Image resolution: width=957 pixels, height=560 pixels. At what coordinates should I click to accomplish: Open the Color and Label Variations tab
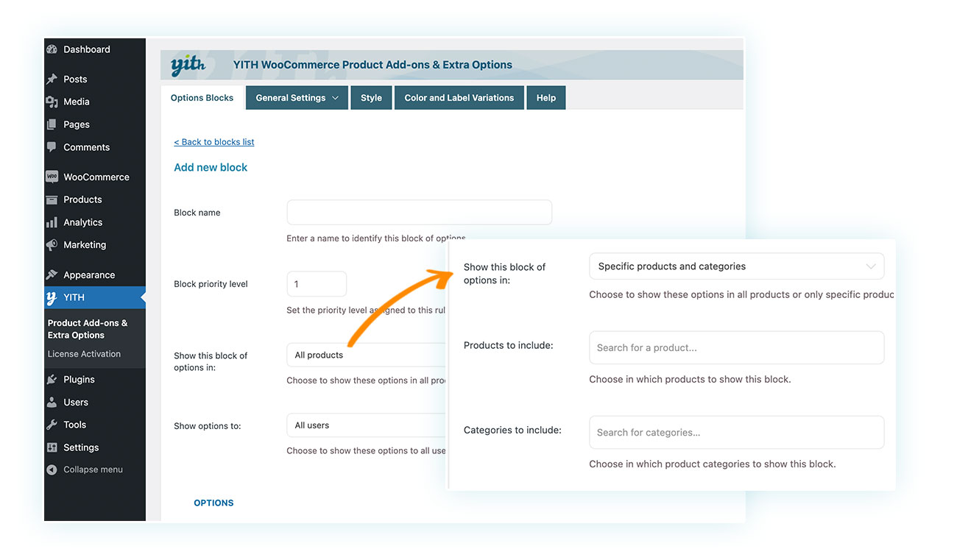459,98
